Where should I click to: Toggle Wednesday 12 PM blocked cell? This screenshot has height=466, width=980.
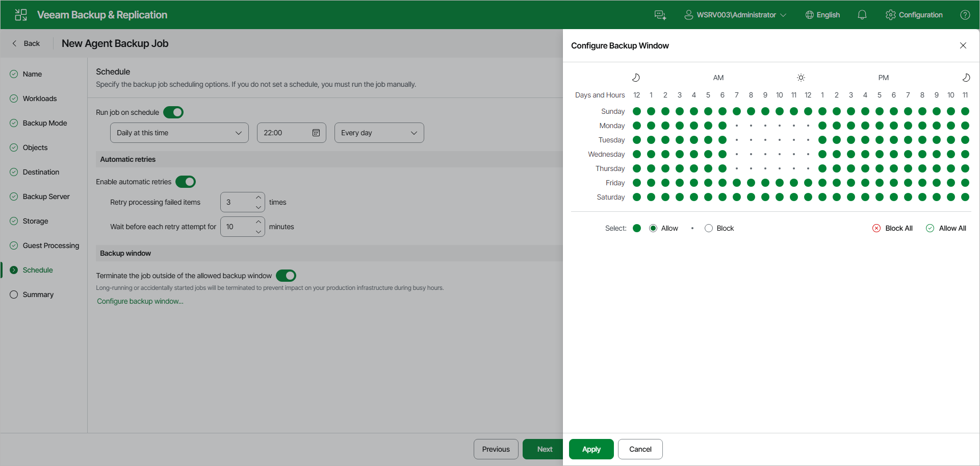808,154
